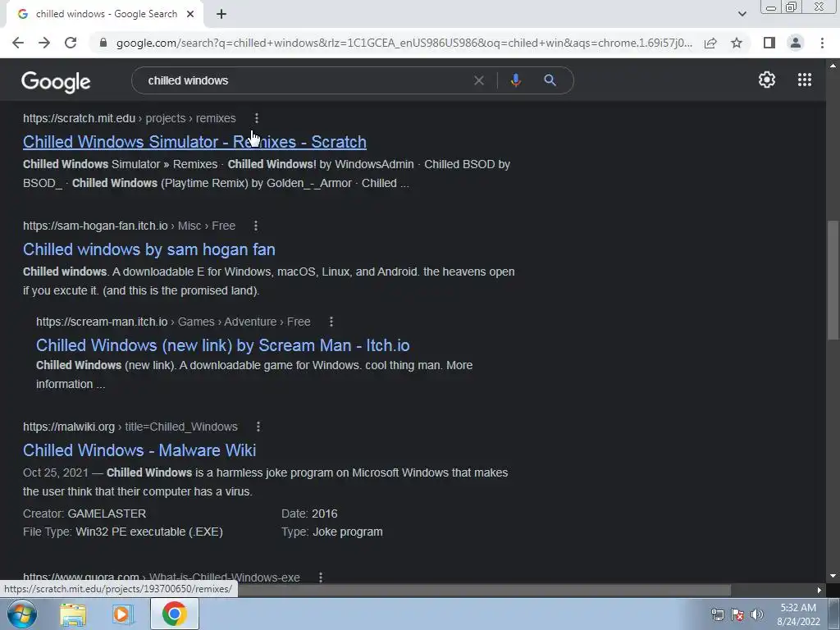Close the chilled windows search tab
The height and width of the screenshot is (630, 840).
190,15
